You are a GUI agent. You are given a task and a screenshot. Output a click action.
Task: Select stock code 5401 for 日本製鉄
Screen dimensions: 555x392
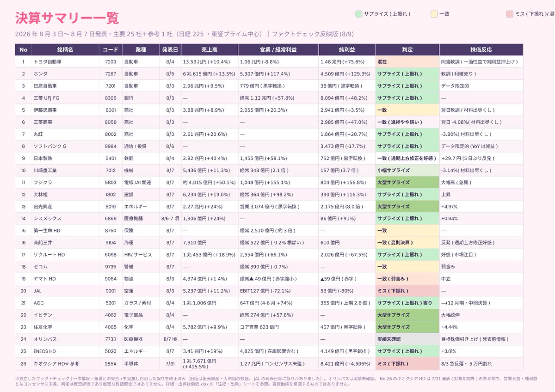coord(110,158)
